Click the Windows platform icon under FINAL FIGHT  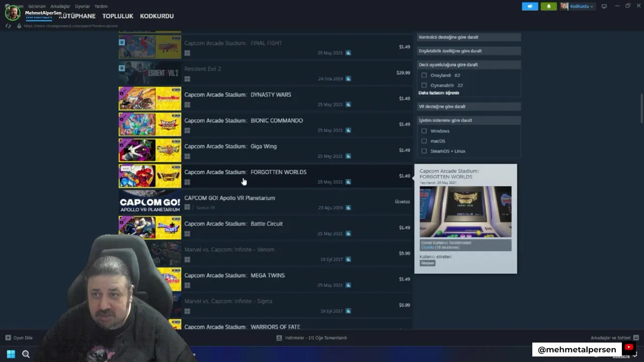[x=187, y=53]
